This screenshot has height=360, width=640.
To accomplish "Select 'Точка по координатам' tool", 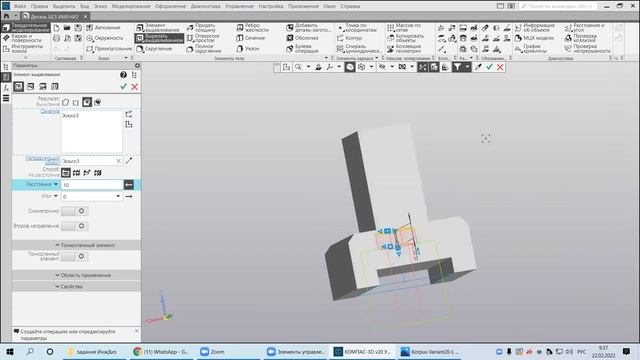I will [357, 28].
